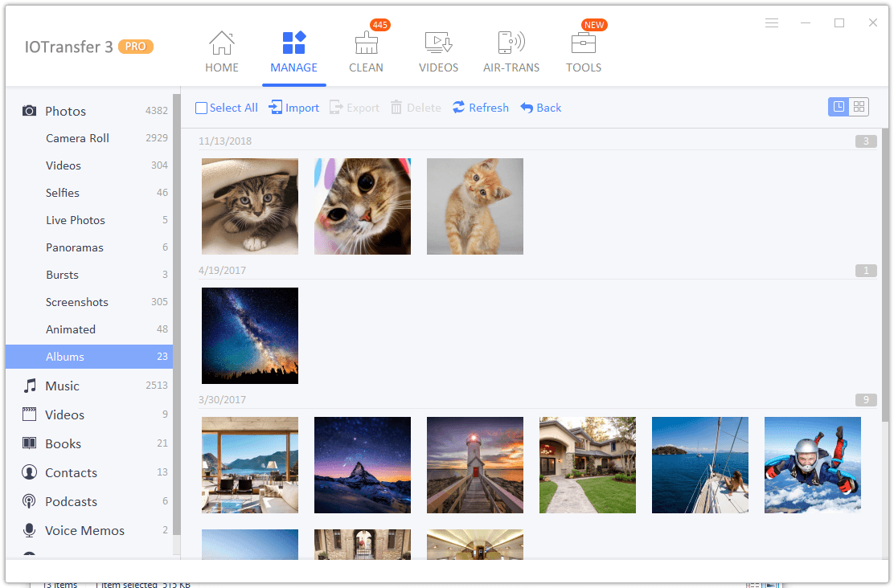894x588 pixels.
Task: Open the TOOLS tab with NEW badge
Action: pos(583,51)
